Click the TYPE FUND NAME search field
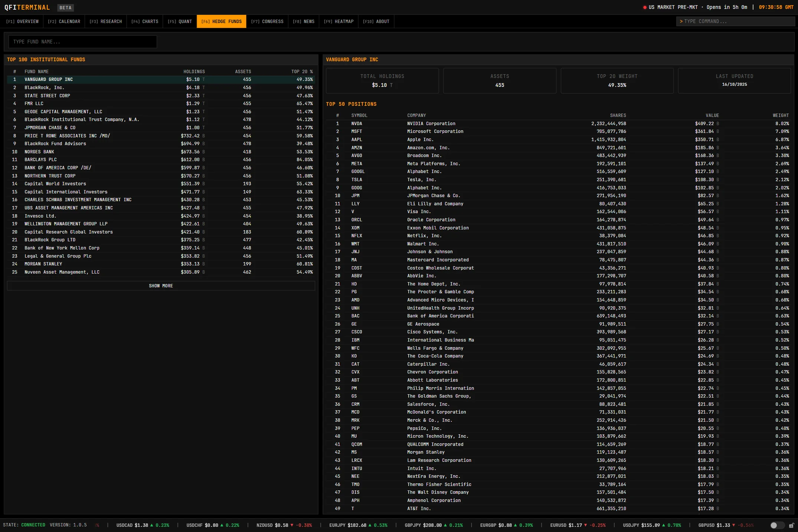Screen dimensions: 798x532 pos(82,41)
